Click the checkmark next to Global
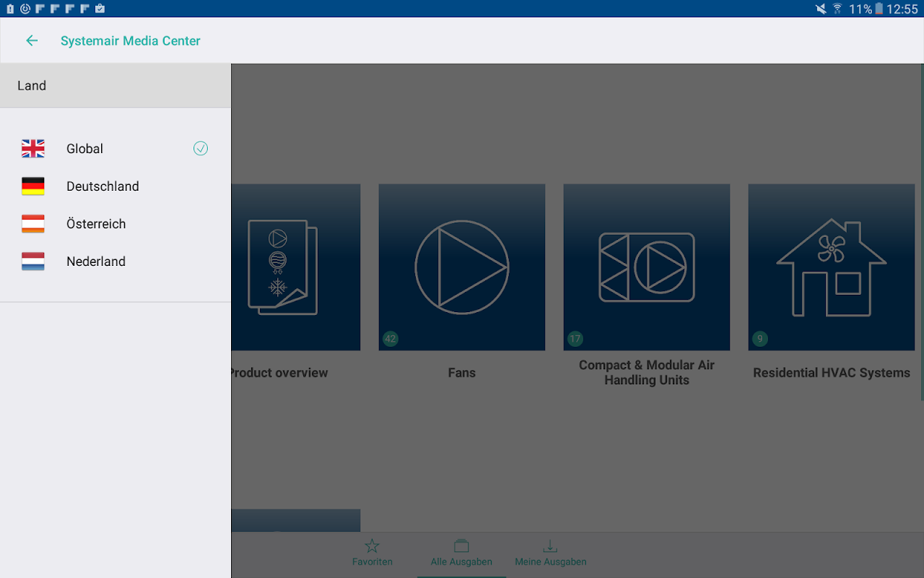 (201, 149)
